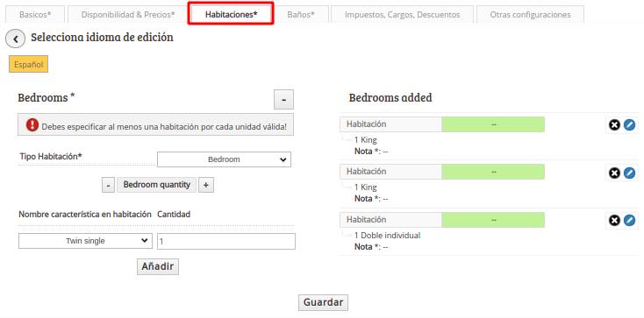This screenshot has width=644, height=318.
Task: Click the Cantidad input field
Action: click(226, 241)
